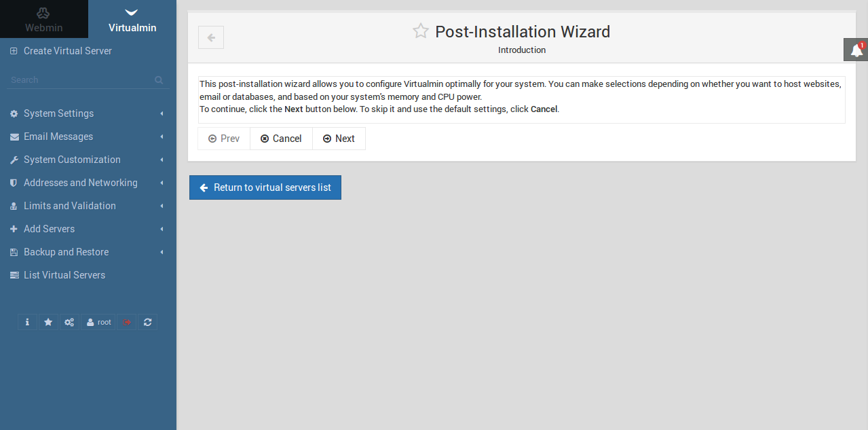Switch to the Webmin tab
The image size is (868, 430).
(43, 19)
